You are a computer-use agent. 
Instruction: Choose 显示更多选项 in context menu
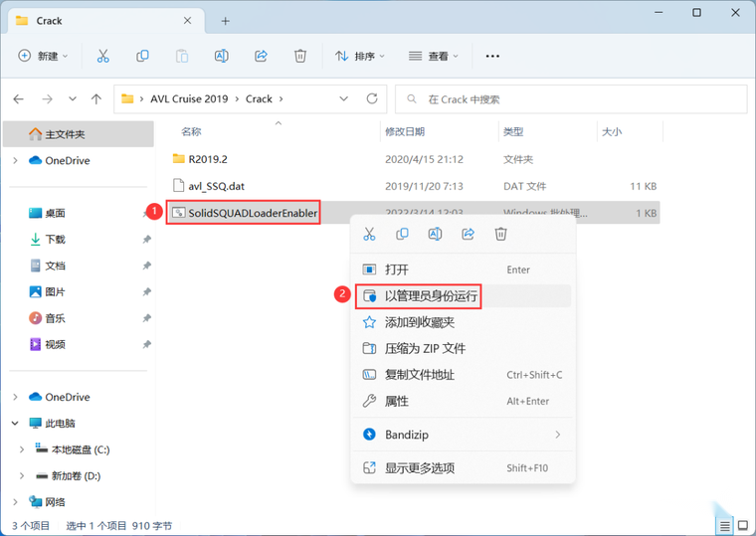[x=464, y=467]
